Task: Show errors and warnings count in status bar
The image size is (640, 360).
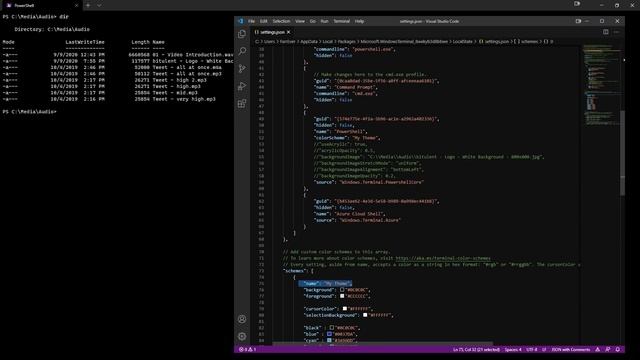Action: pos(247,350)
